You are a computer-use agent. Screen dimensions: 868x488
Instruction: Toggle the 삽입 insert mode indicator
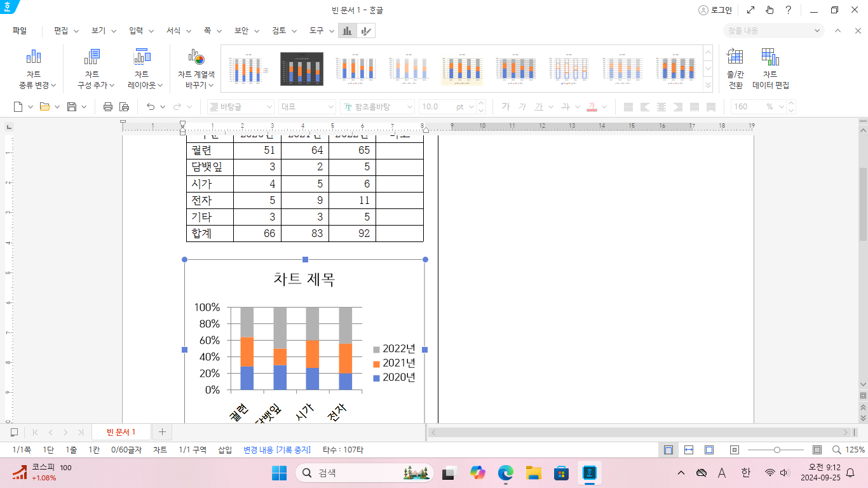[x=225, y=450]
